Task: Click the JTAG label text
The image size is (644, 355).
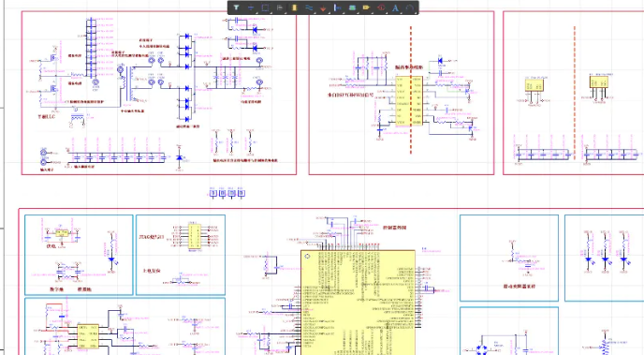Action: click(152, 237)
